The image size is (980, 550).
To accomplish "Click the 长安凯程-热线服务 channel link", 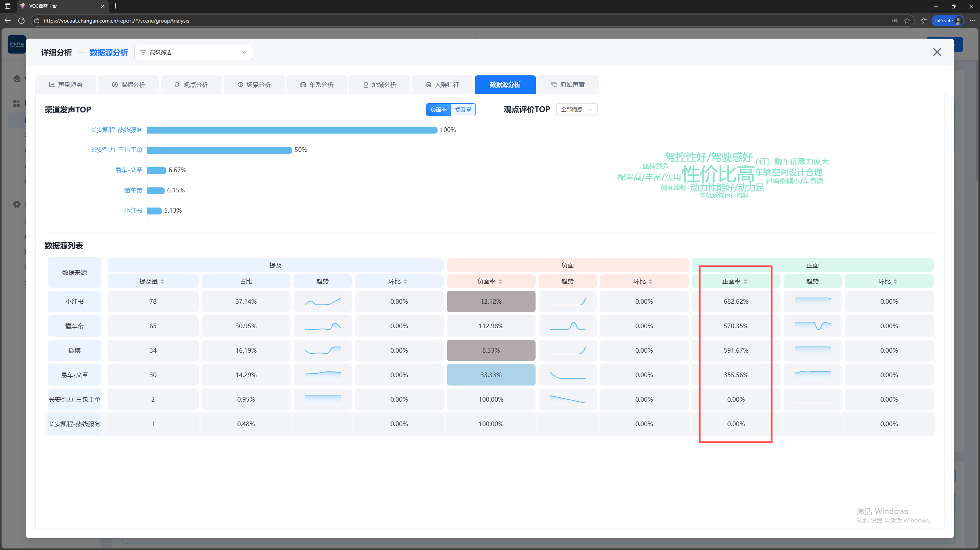I will coord(116,130).
